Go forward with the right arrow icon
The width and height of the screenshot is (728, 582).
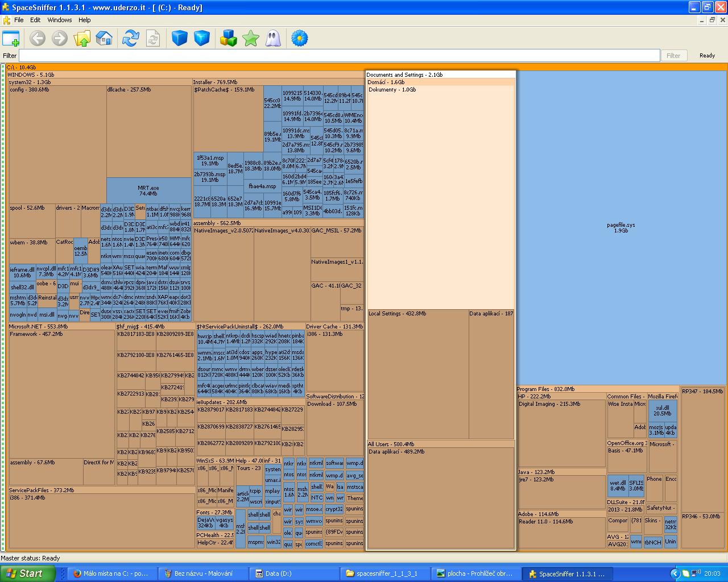tap(60, 39)
